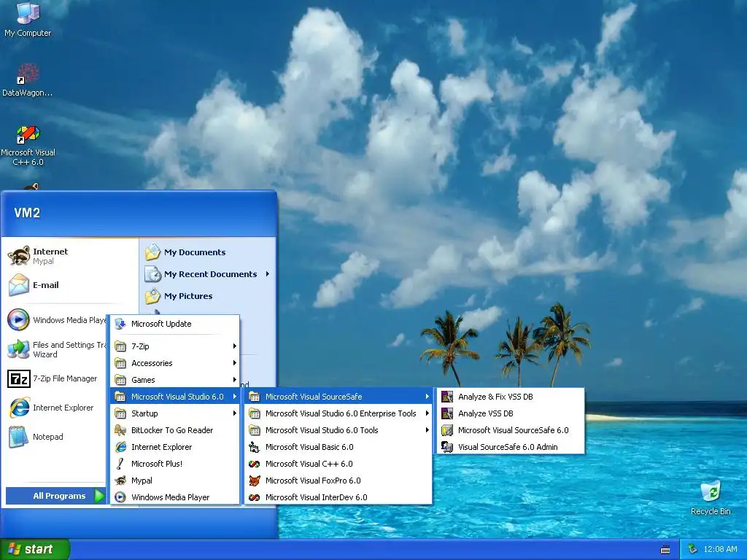Expand the Startup submenu arrow
Screen dimensions: 747x560
[x=234, y=413]
